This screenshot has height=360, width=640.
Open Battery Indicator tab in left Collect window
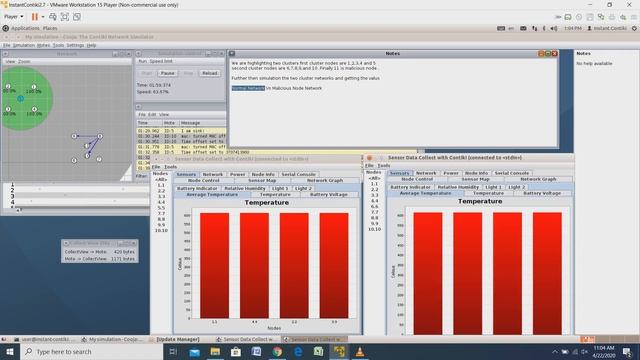point(197,188)
